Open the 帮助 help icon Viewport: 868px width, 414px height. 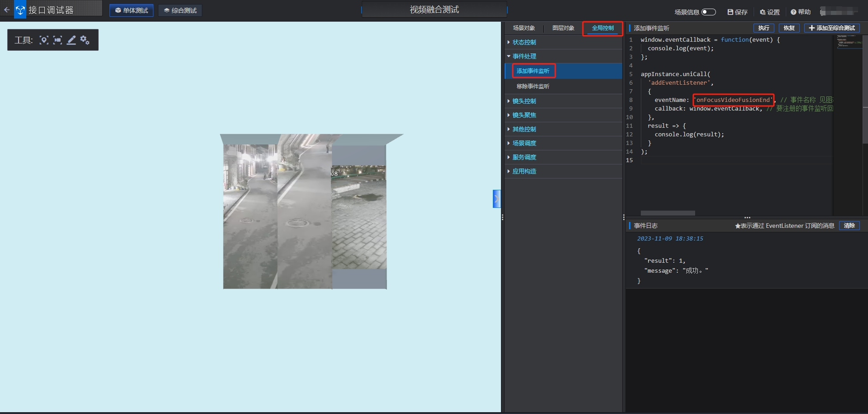(x=793, y=12)
